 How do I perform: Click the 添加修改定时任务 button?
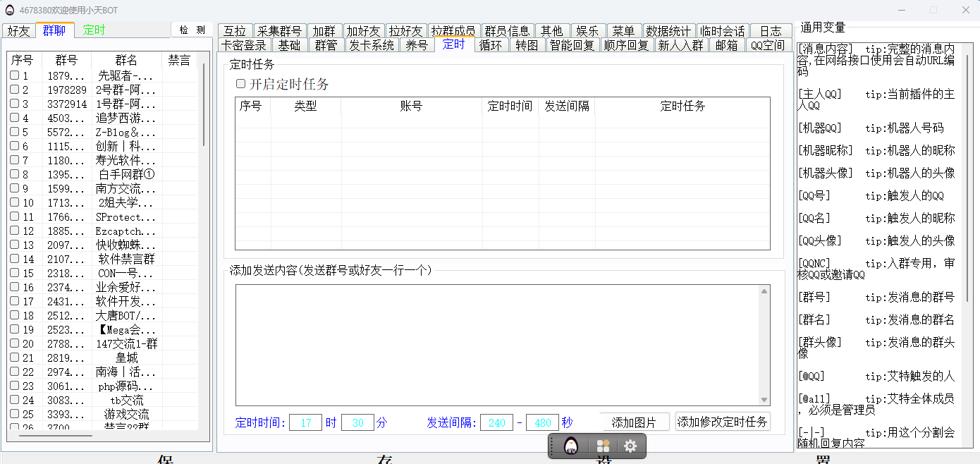point(723,422)
